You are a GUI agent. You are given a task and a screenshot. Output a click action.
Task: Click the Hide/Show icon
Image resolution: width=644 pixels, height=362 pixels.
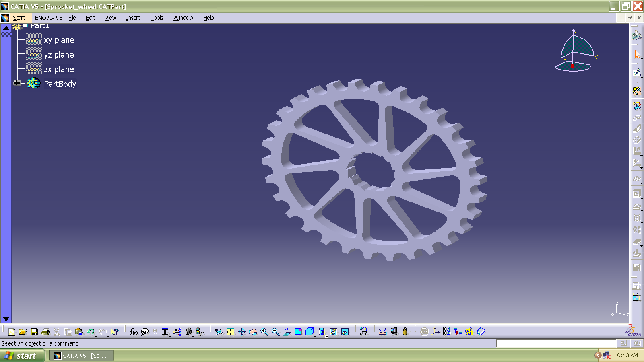pyautogui.click(x=334, y=332)
